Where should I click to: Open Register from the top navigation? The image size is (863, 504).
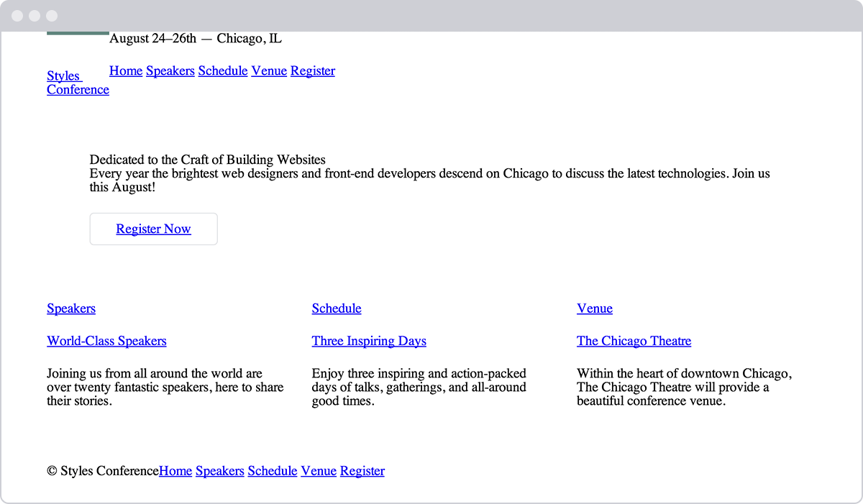point(313,70)
